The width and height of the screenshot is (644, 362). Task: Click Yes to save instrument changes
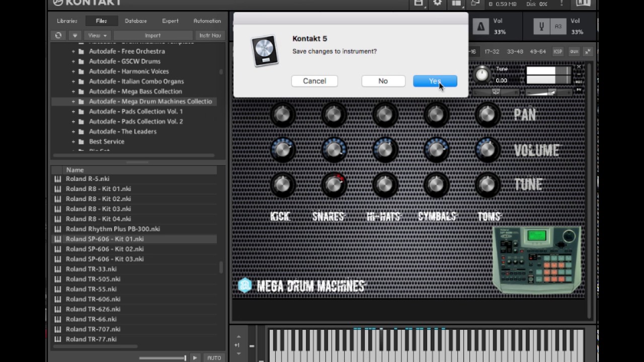pyautogui.click(x=435, y=81)
